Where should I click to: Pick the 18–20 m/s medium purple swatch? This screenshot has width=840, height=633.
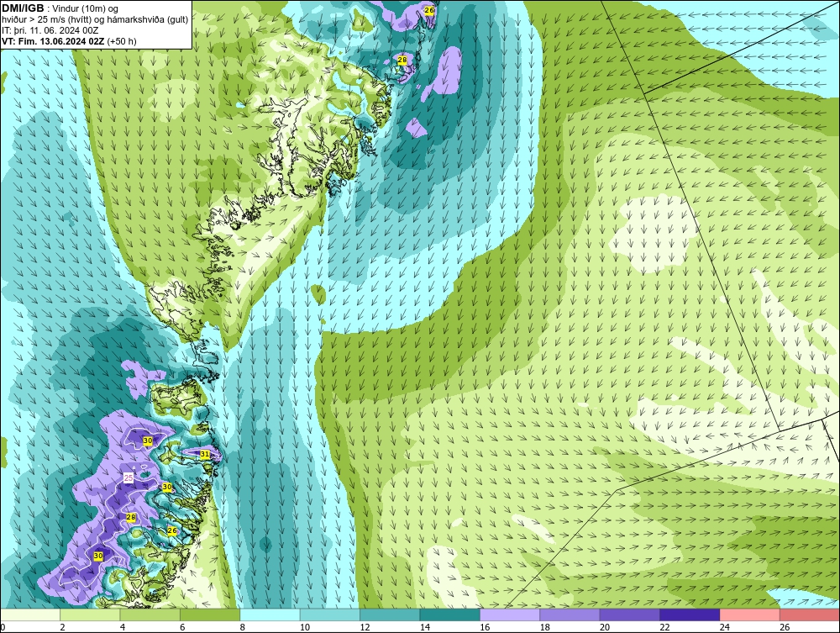[x=570, y=615]
